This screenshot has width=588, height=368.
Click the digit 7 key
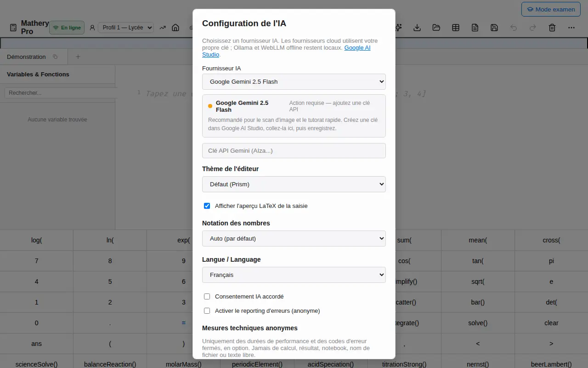click(37, 261)
